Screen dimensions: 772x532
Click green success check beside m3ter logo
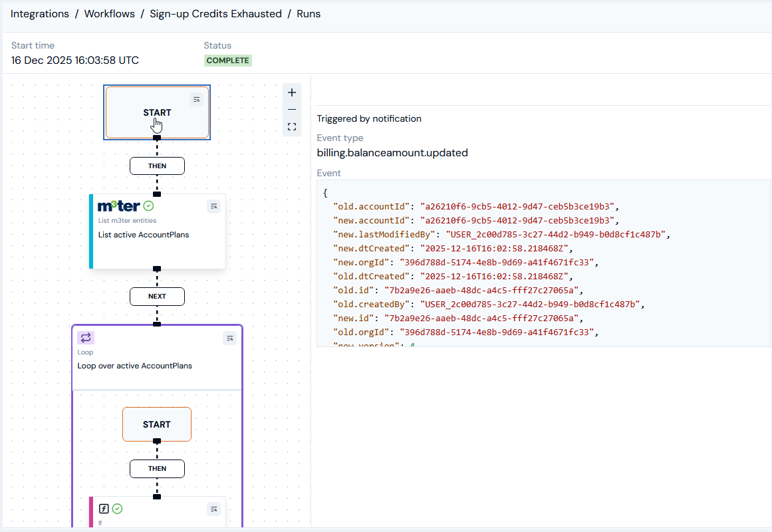point(149,206)
